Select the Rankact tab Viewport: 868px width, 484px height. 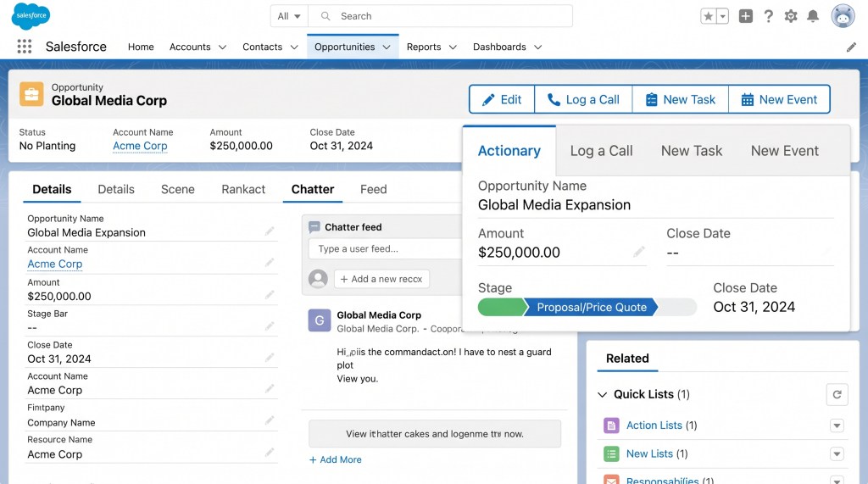click(x=243, y=189)
